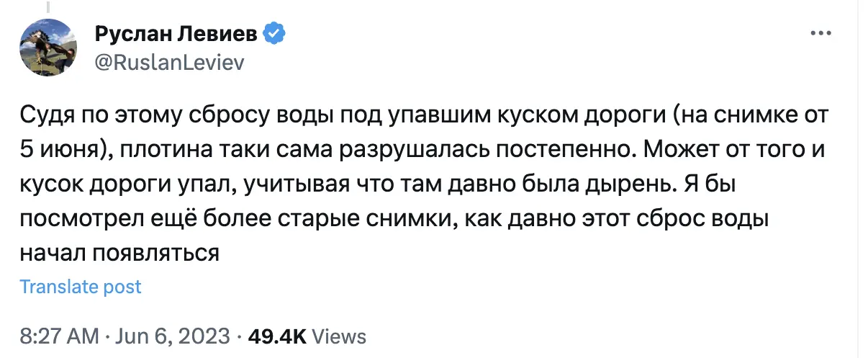Viewport: 868px width, 358px height.
Task: Click the Jun 6, 2023 date
Action: click(162, 336)
